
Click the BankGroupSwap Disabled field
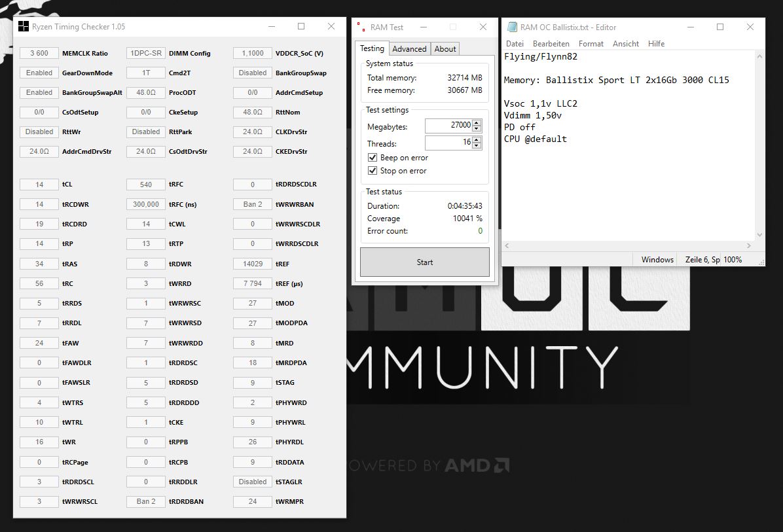click(253, 73)
